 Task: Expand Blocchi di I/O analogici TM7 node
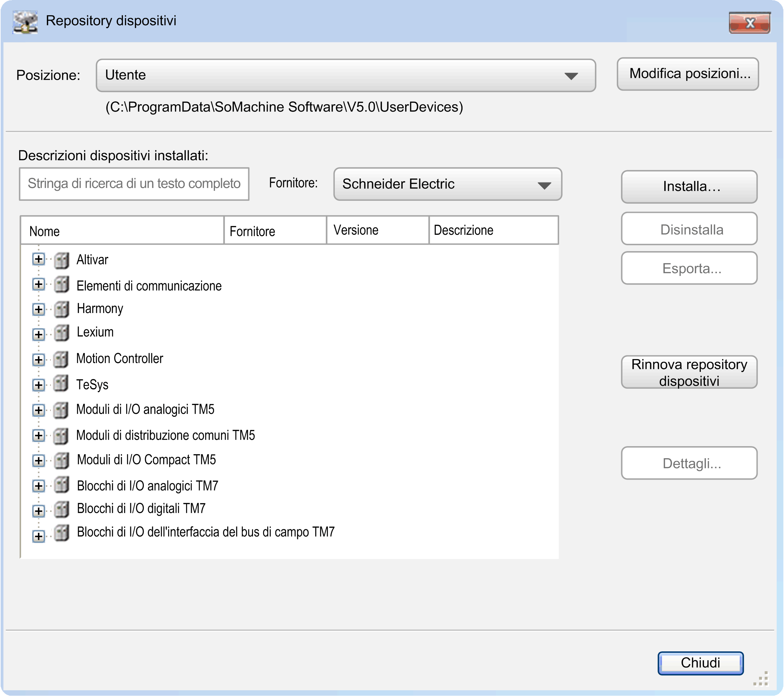coord(38,486)
